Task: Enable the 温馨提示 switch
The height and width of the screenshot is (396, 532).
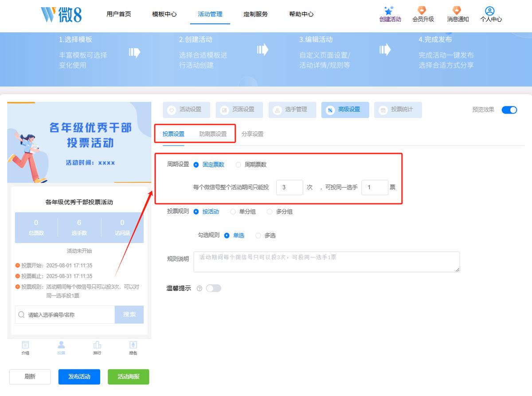Action: tap(213, 288)
